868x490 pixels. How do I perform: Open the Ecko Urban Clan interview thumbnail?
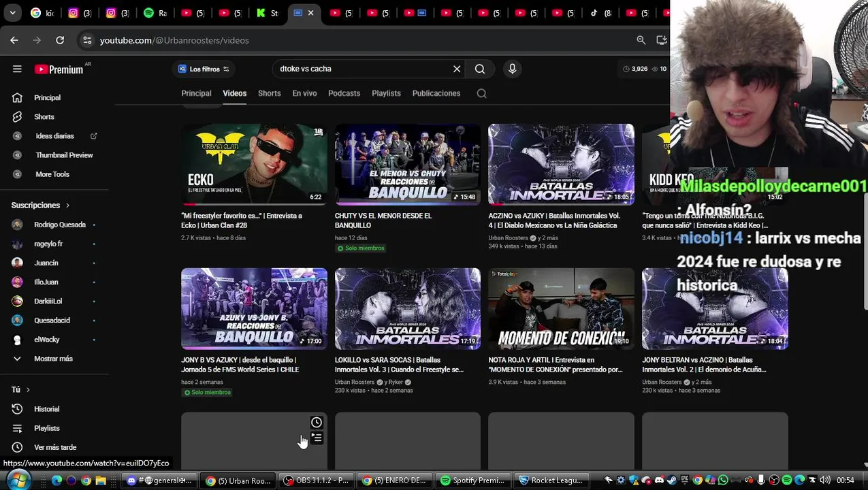coord(254,164)
